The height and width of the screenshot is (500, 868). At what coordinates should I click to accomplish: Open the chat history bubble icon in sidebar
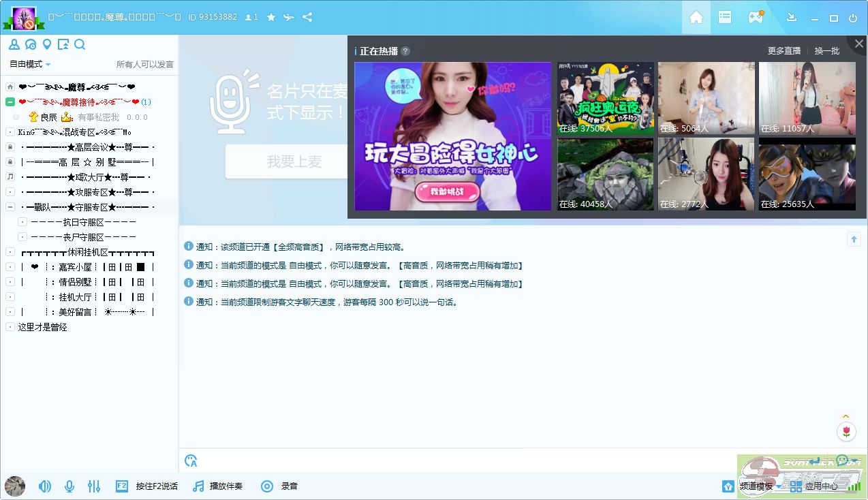pyautogui.click(x=31, y=45)
